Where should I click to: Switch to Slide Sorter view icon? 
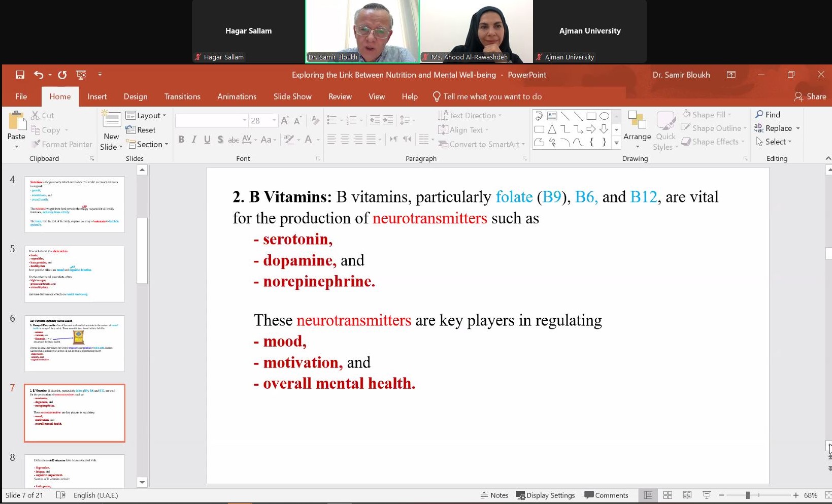(x=668, y=495)
